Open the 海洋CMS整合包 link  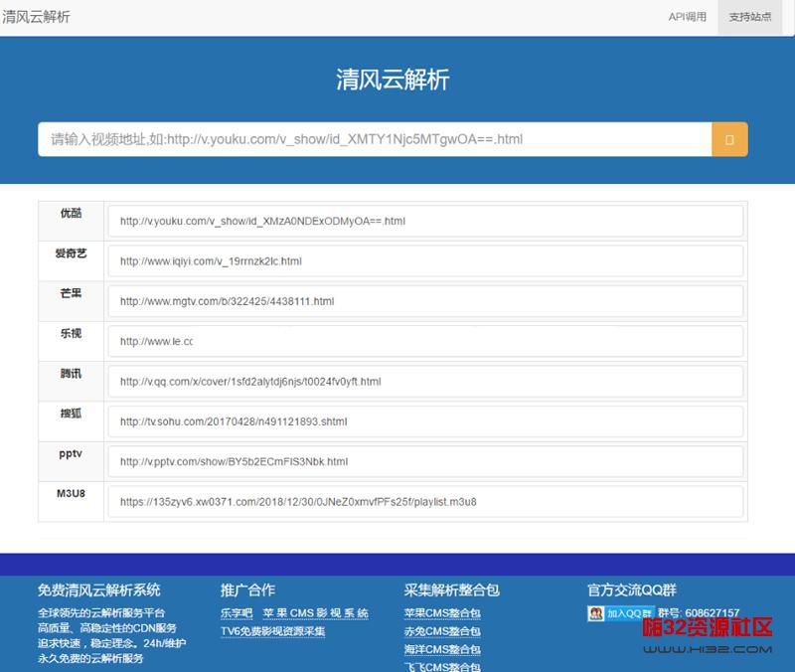(442, 649)
